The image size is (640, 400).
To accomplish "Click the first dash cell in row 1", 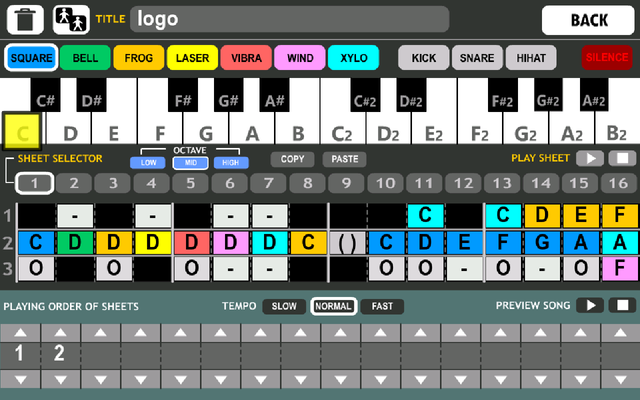I will click(x=75, y=216).
